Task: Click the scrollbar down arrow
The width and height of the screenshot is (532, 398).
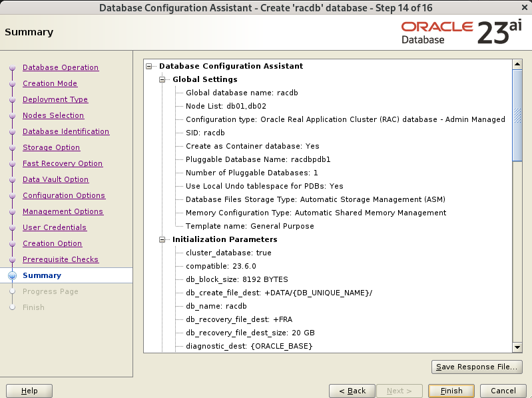Action: point(517,347)
